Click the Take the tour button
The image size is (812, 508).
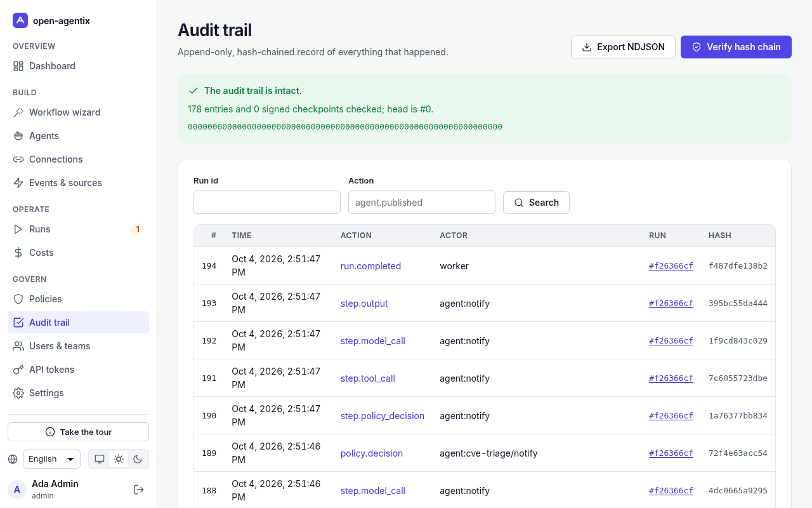coord(78,432)
